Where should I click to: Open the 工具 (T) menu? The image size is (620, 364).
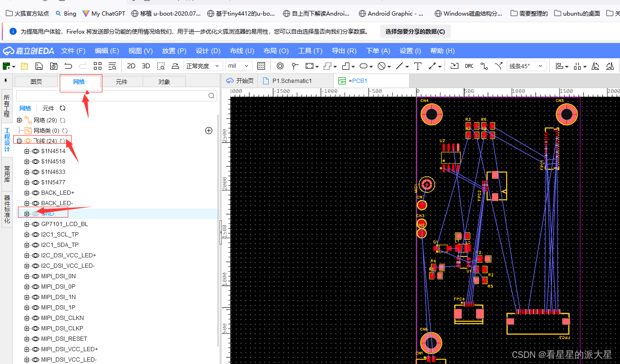coord(310,51)
